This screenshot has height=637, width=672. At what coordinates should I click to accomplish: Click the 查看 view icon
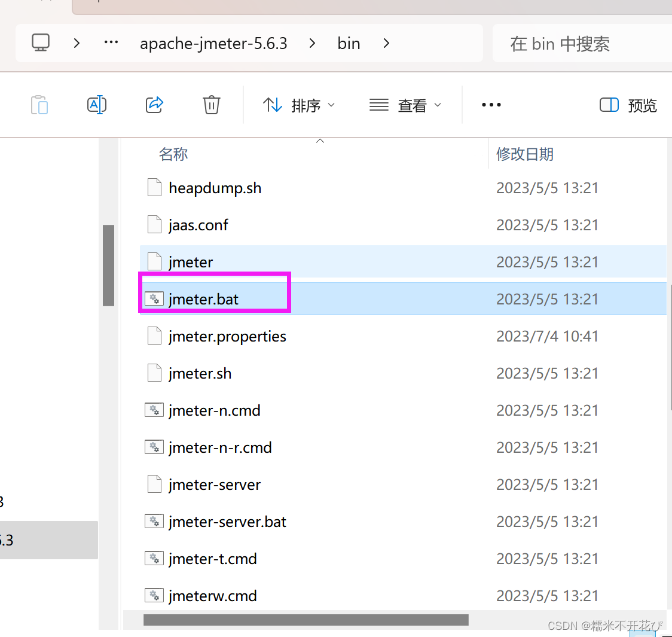click(378, 105)
